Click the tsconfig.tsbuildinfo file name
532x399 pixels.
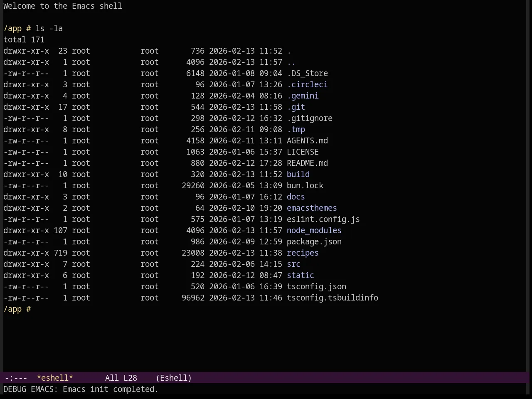(x=332, y=298)
